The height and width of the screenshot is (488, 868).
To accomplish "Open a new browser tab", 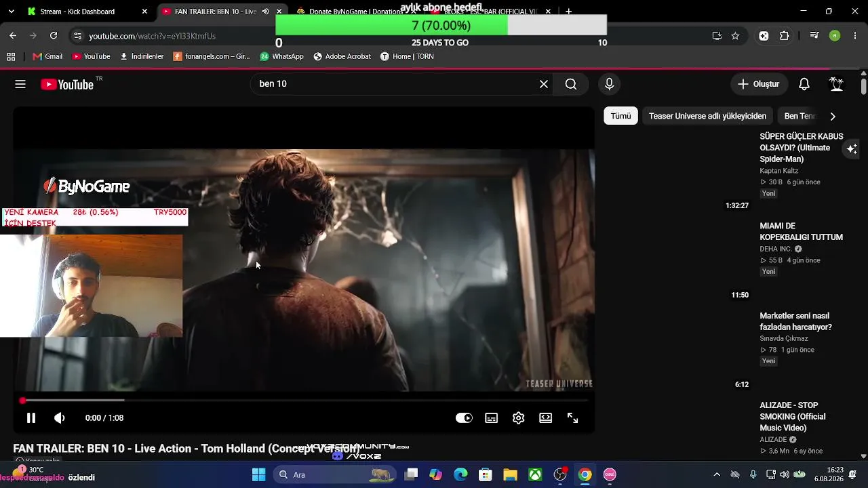I will point(568,12).
